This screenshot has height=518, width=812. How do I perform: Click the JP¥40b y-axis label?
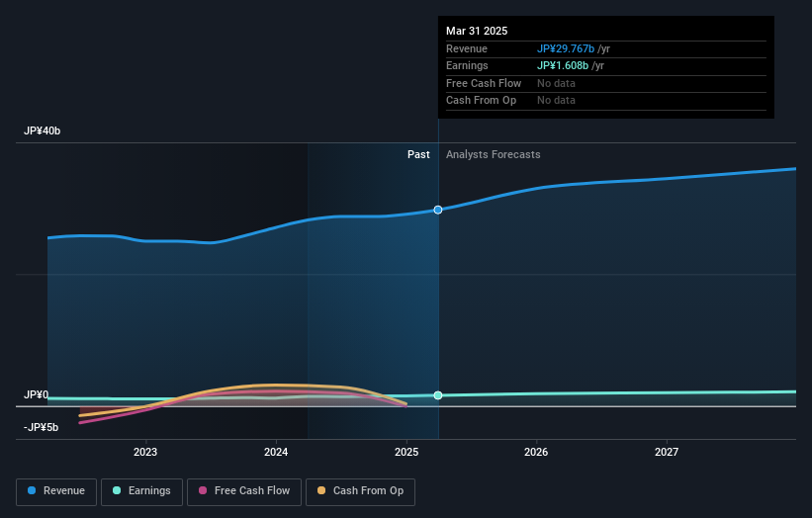42,130
